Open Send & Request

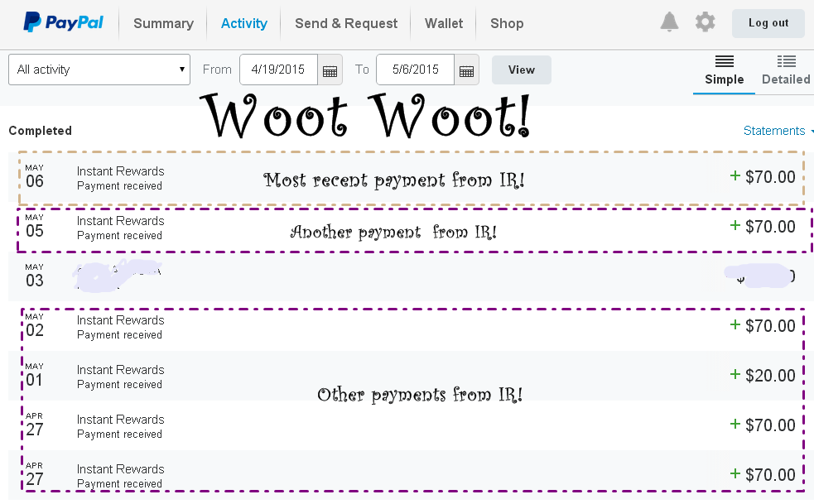point(346,23)
